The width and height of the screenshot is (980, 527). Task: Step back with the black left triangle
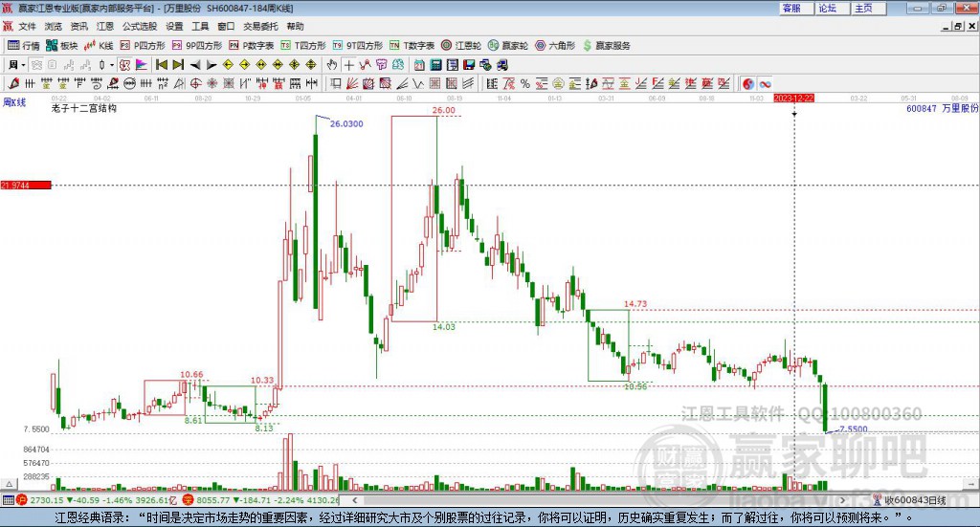tap(195, 65)
